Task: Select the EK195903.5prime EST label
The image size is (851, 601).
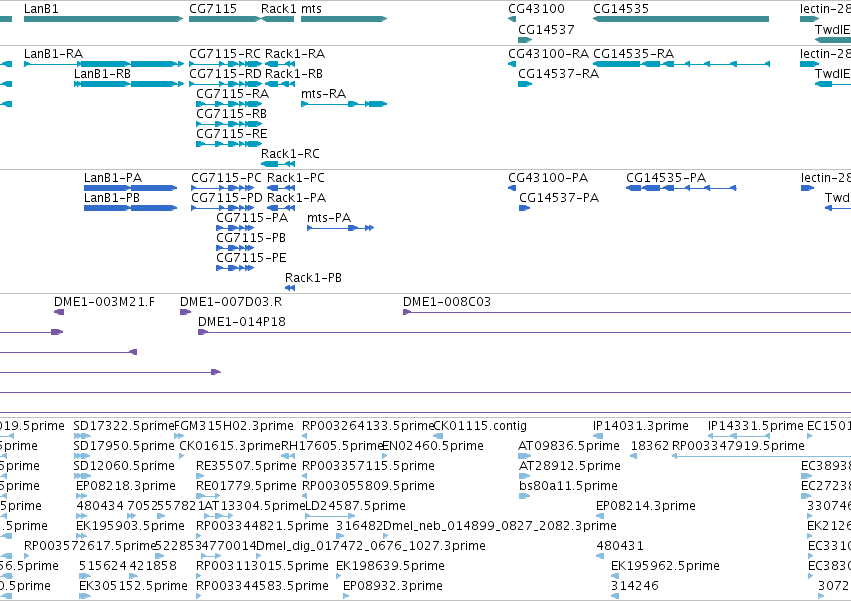Action: (130, 526)
